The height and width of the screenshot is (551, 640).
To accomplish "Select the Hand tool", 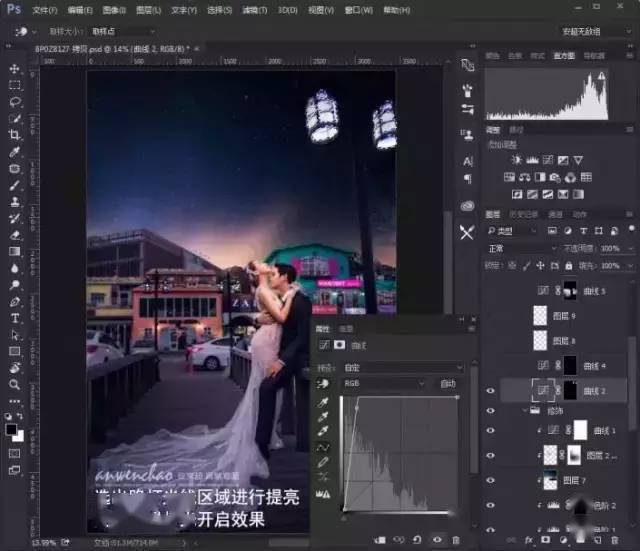I will 14,368.
